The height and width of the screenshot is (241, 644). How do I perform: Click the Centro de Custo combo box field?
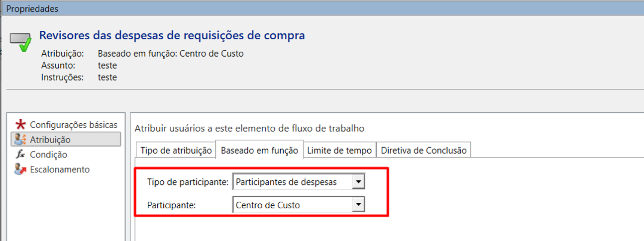click(292, 205)
